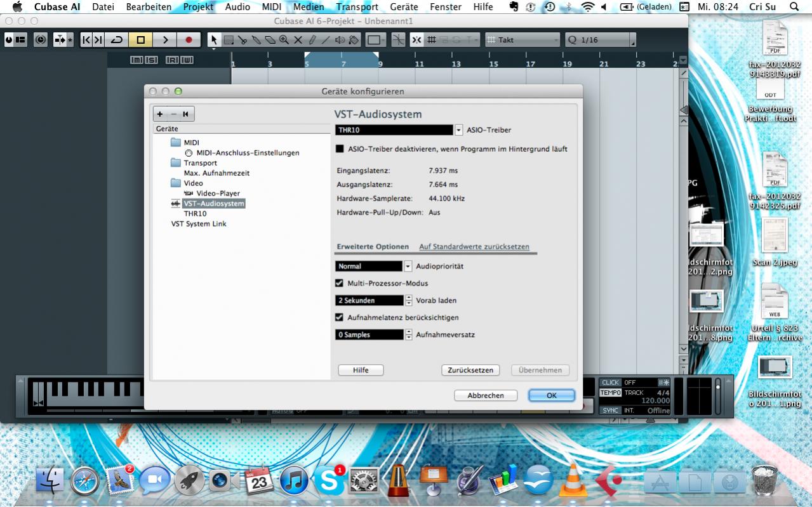Toggle the Snap on/off button
Image resolution: width=812 pixels, height=507 pixels.
(416, 40)
